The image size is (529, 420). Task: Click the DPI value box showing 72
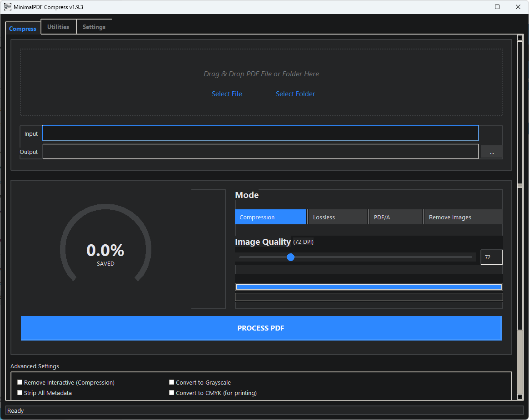(x=491, y=257)
